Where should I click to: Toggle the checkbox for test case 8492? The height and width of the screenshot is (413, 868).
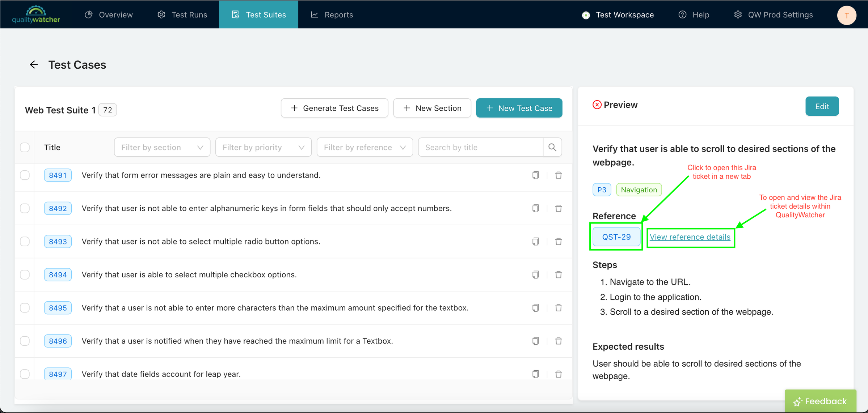pyautogui.click(x=25, y=208)
